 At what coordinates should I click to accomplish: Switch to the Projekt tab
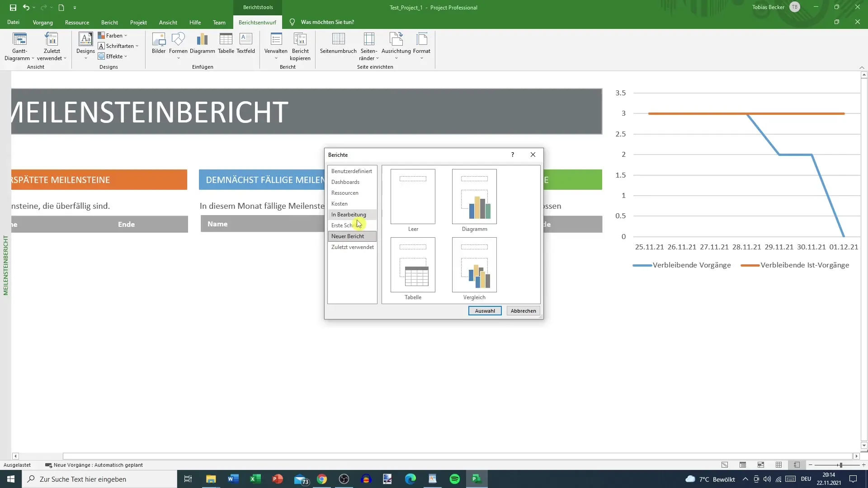(x=138, y=22)
